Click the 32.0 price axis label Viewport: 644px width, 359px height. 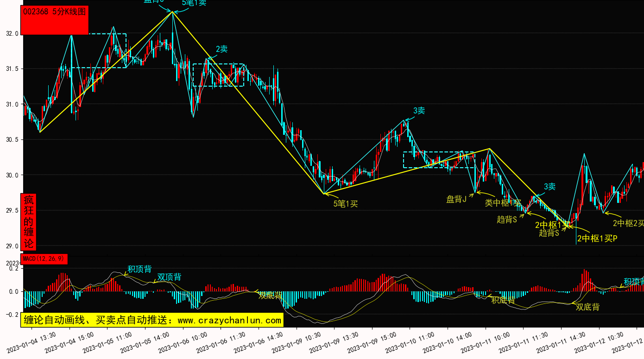pos(12,34)
